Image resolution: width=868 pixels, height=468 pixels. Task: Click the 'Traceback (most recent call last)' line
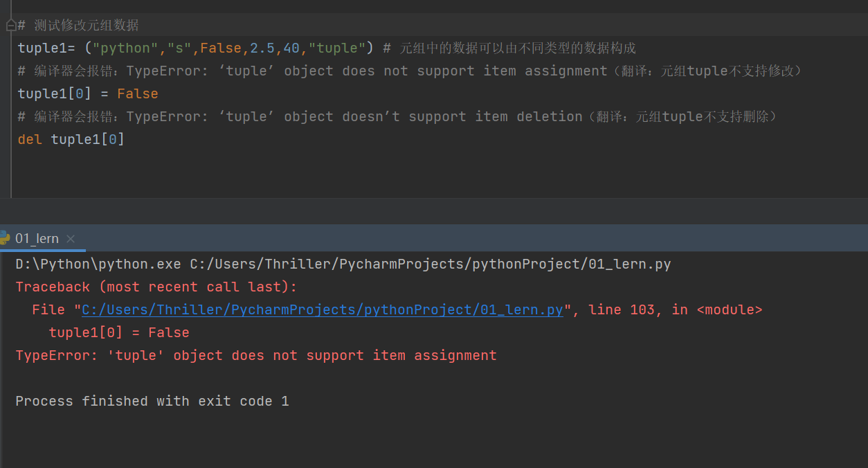pyautogui.click(x=156, y=287)
